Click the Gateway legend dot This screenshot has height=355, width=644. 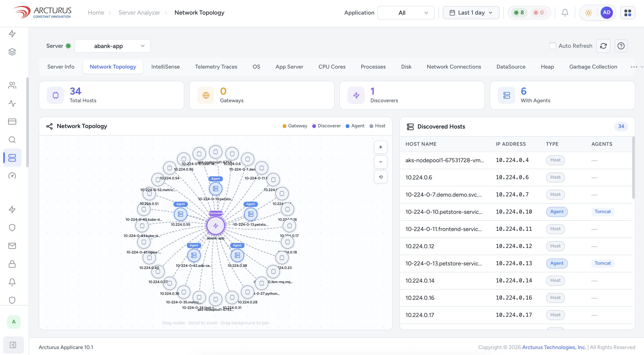click(284, 126)
